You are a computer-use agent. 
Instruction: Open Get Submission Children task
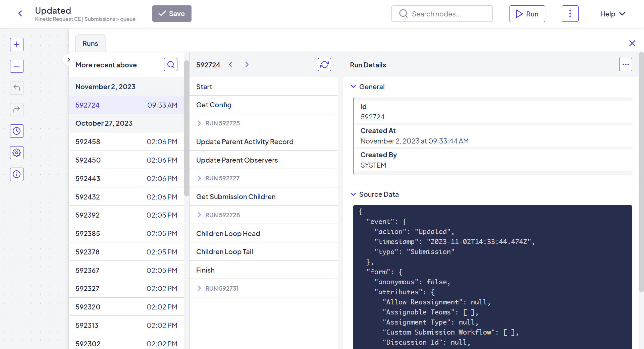coord(264,196)
